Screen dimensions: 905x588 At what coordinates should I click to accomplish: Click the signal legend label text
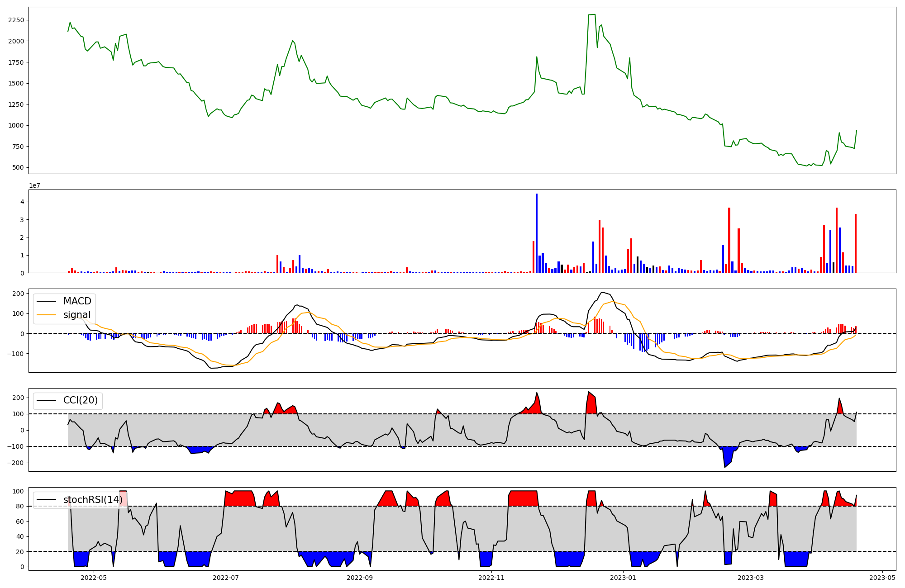tap(76, 315)
